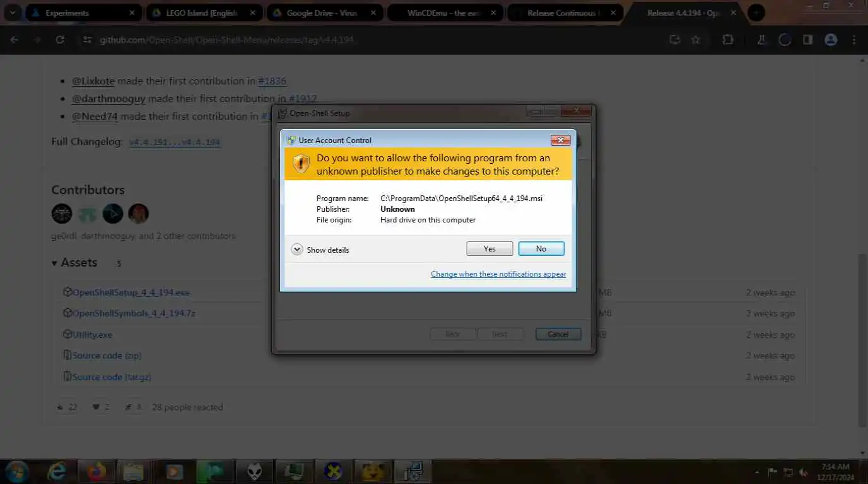Expand Show details in the UAC prompt

(x=320, y=250)
